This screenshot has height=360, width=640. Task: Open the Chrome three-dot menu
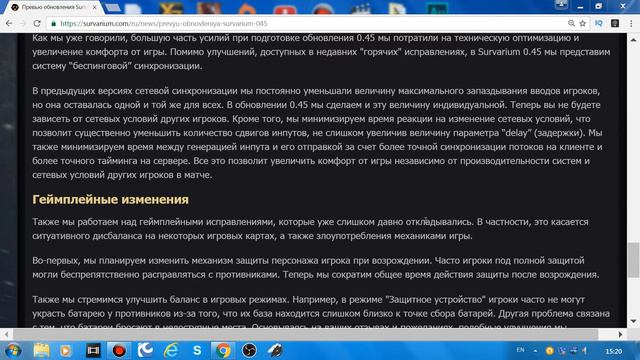coord(631,24)
